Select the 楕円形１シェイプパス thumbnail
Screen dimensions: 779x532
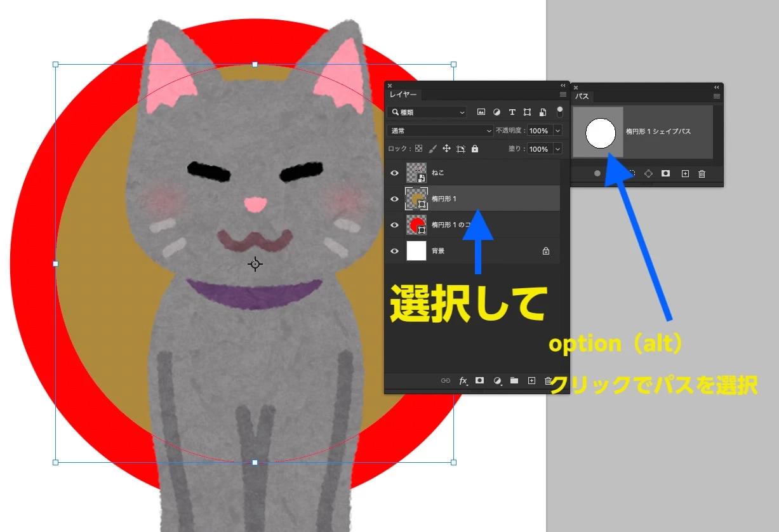tap(599, 132)
